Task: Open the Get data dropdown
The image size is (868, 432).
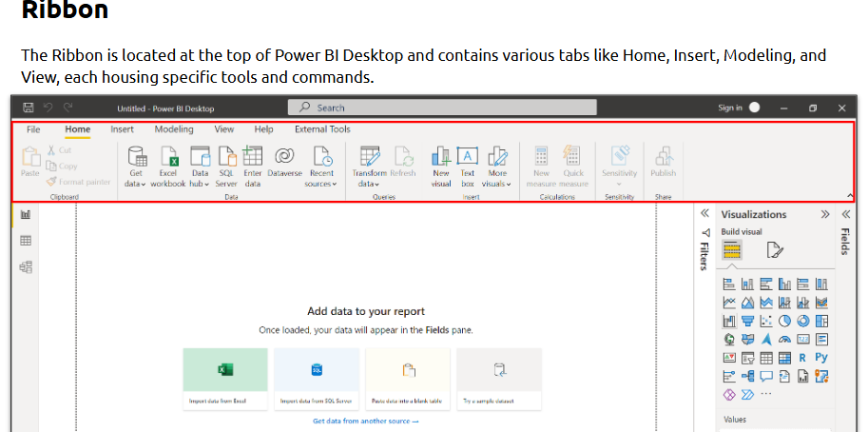Action: click(135, 167)
